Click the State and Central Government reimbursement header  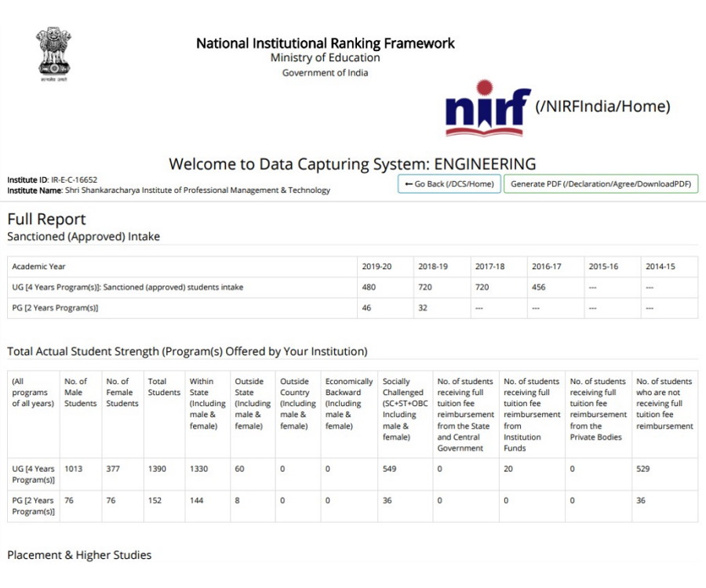point(465,415)
